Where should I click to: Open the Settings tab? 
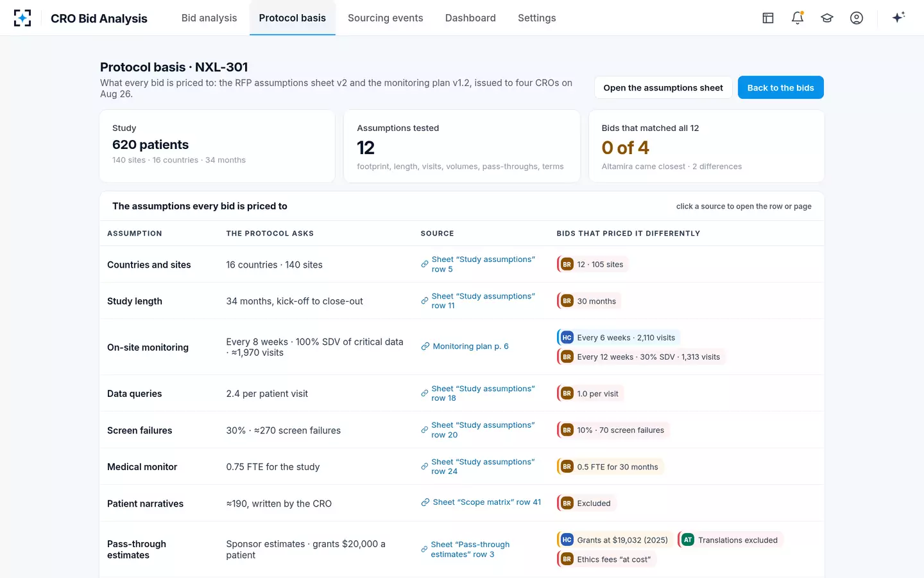point(537,18)
